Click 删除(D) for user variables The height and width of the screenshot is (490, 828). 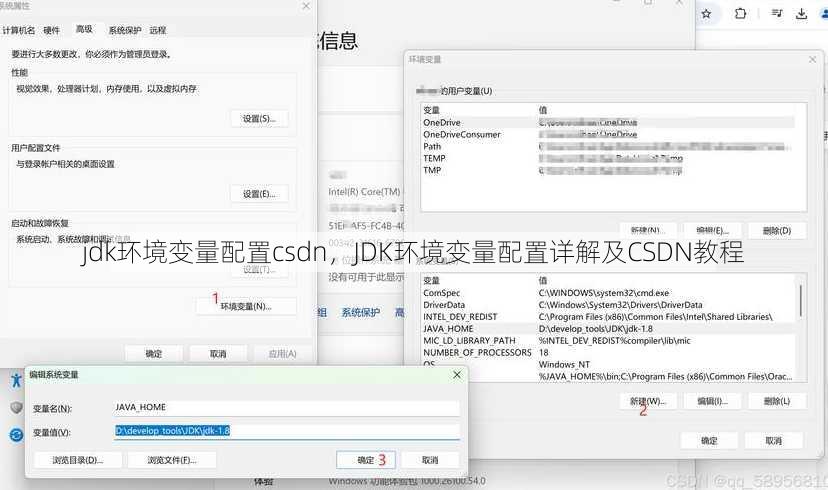point(777,230)
